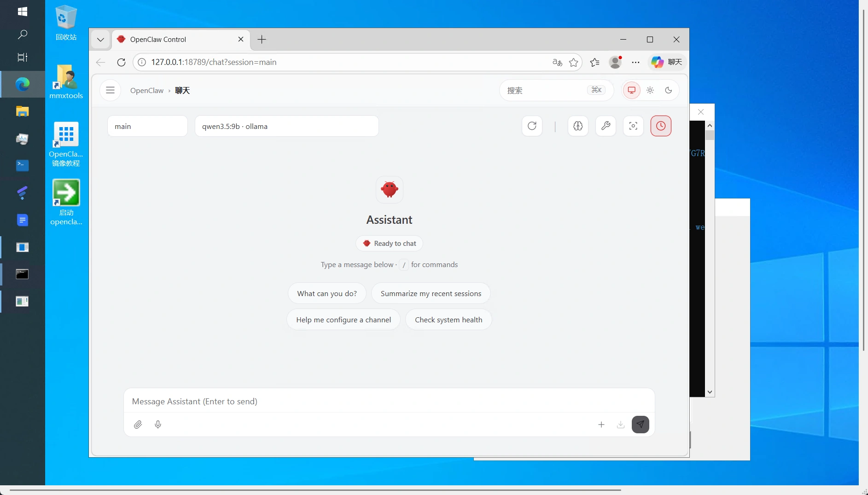Toggle the OpenClaw sidebar hamburger menu
The width and height of the screenshot is (868, 495).
pyautogui.click(x=110, y=90)
